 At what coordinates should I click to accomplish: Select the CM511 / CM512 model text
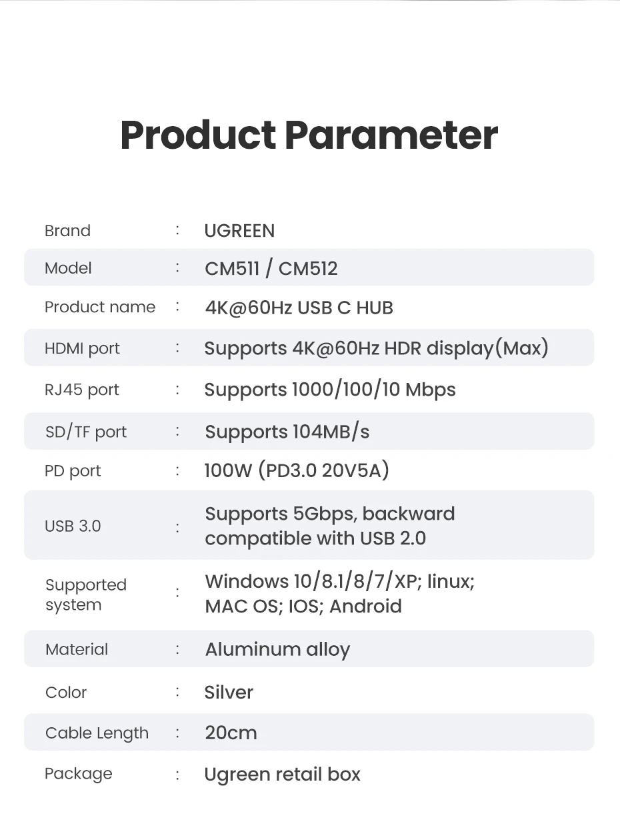271,268
